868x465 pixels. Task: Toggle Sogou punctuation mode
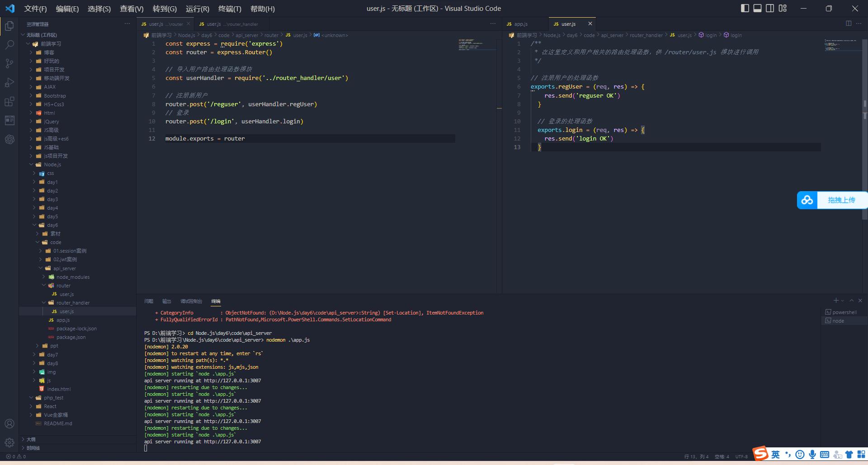tap(788, 455)
